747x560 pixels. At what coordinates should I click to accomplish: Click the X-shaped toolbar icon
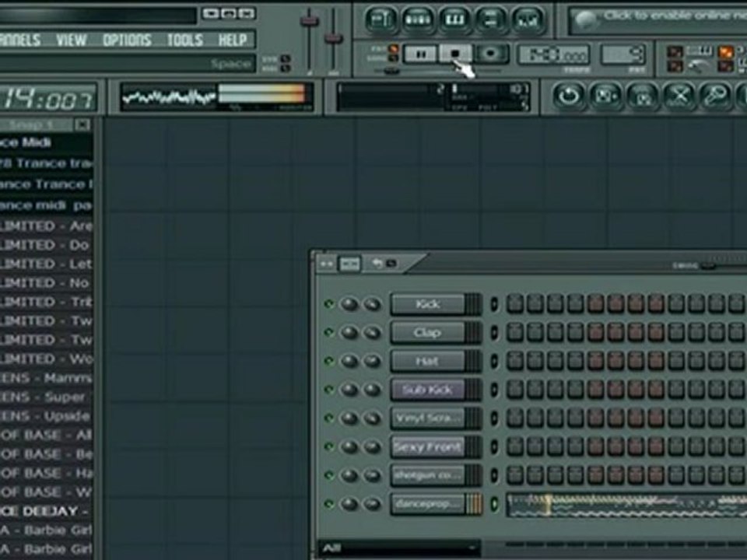click(679, 96)
